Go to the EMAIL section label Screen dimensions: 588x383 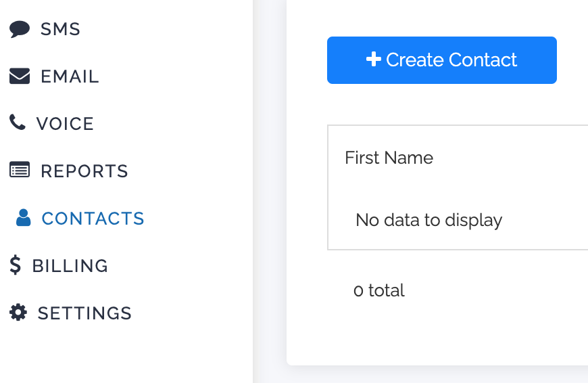[x=70, y=76]
